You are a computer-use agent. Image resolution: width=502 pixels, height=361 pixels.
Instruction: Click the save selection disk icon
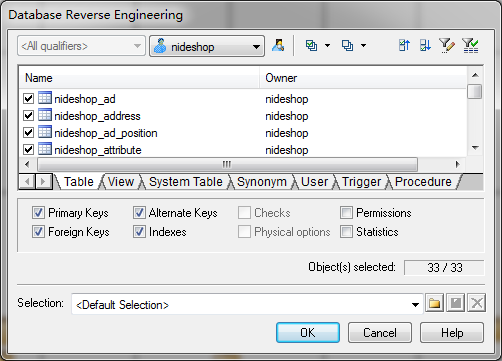pyautogui.click(x=456, y=303)
